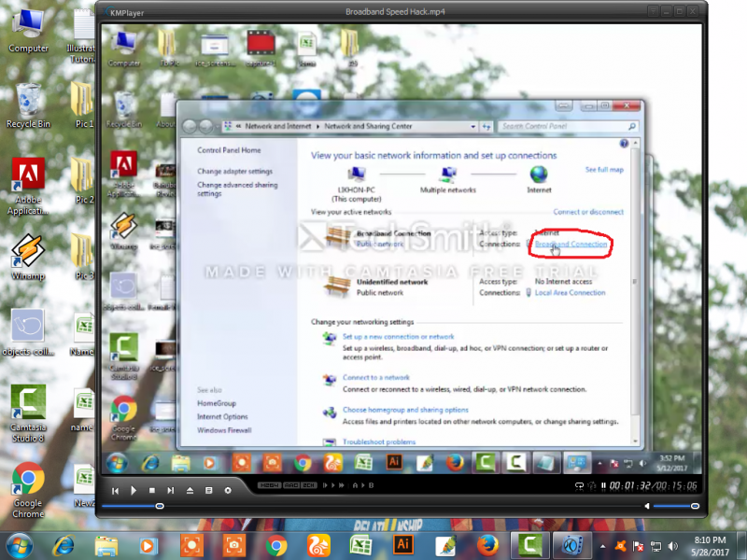Skip to next track in KMPlayer

click(x=171, y=490)
